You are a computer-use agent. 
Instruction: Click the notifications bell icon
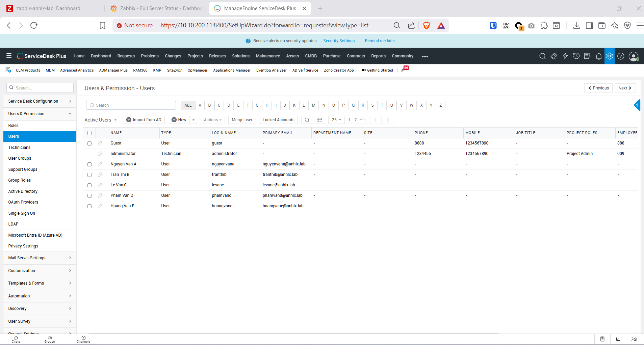point(598,56)
